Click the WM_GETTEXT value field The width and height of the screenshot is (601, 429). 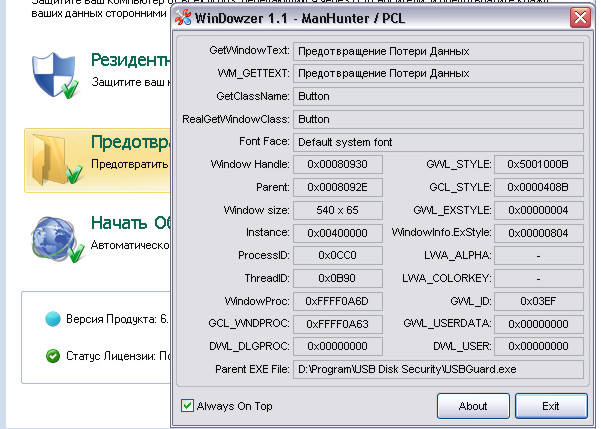438,74
